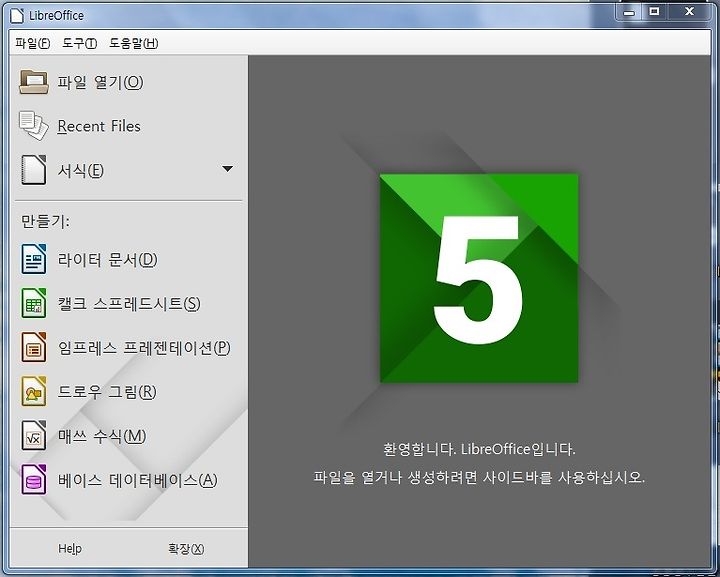The width and height of the screenshot is (720, 577).
Task: Open the 도구(T) menu
Action: (x=79, y=43)
